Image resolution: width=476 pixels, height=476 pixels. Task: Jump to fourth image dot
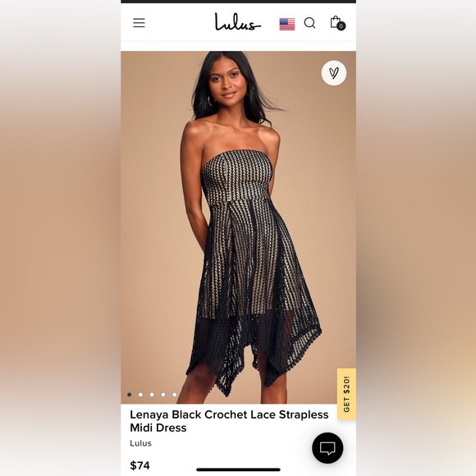tap(163, 395)
